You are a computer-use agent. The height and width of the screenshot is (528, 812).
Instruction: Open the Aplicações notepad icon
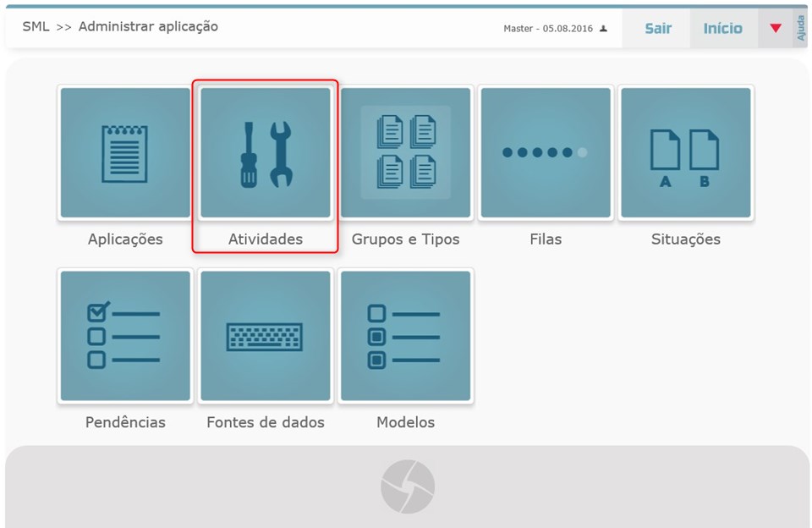tap(123, 152)
